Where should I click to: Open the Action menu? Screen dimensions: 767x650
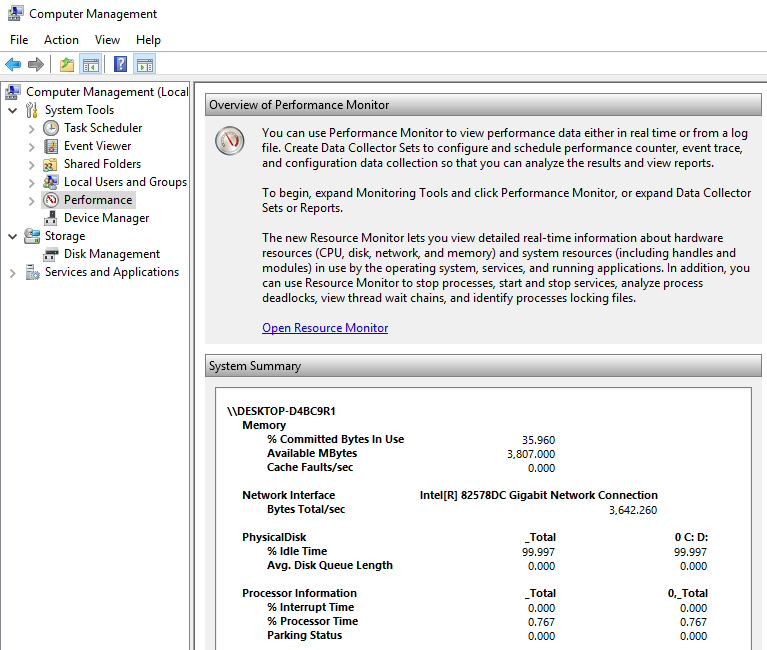[61, 40]
